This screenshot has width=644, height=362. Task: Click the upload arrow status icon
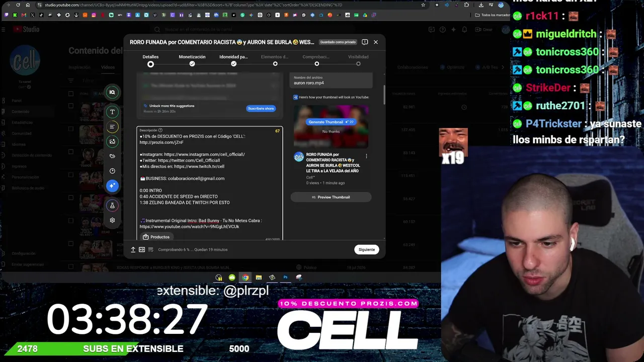[133, 249]
